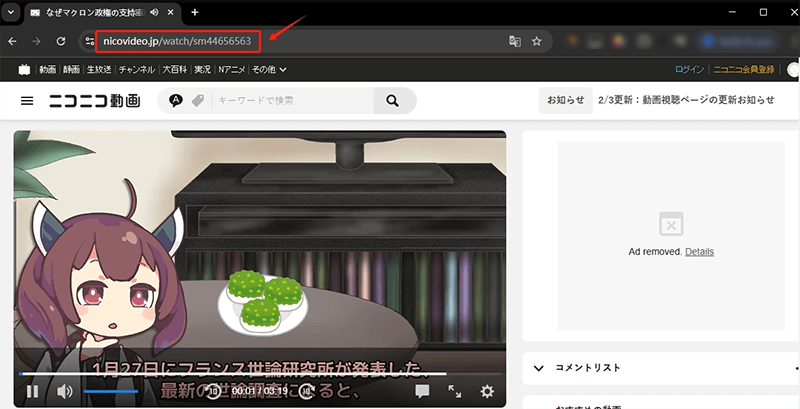800x409 pixels.
Task: Switch to tag search mode icon
Action: [197, 101]
